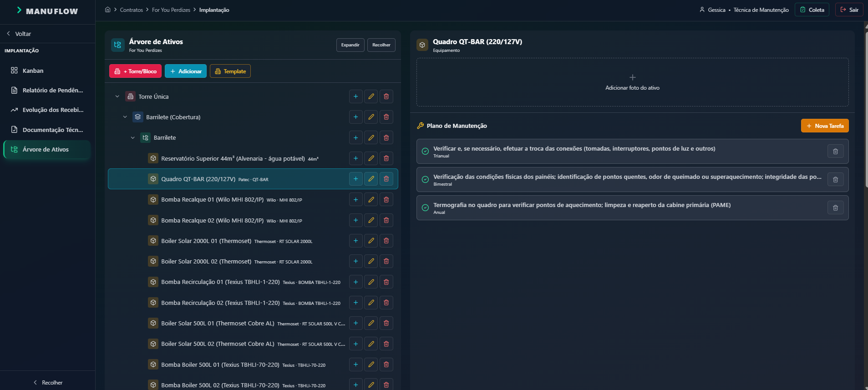Image resolution: width=868 pixels, height=390 pixels.
Task: Edit Bomba Recalque 01 asset
Action: click(x=371, y=200)
